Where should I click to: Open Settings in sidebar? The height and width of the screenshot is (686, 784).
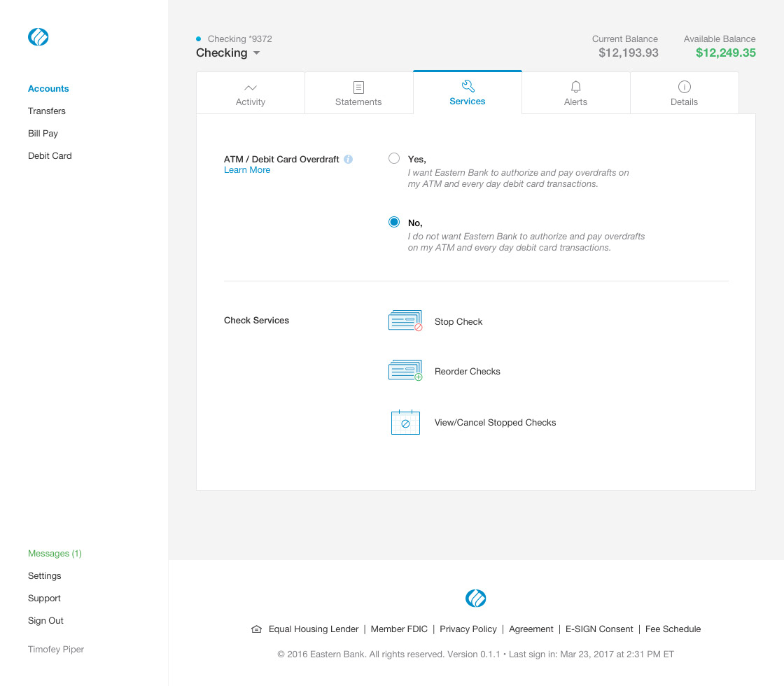(45, 576)
